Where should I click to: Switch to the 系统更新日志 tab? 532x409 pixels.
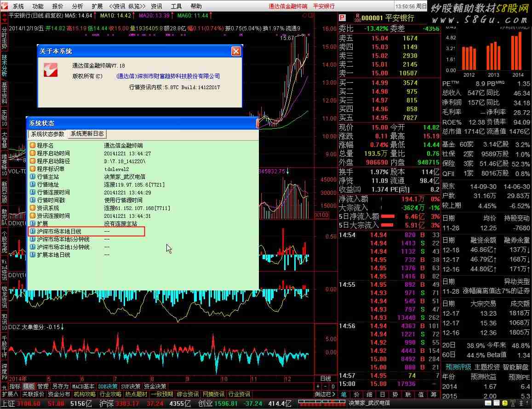pos(87,134)
